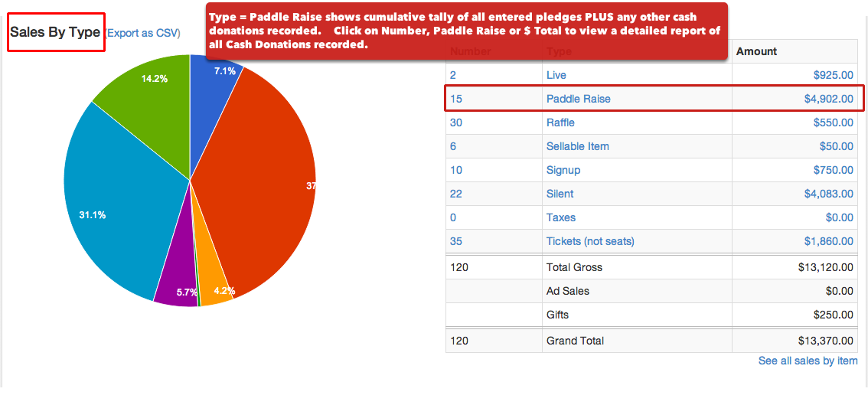Open Tickets (not seats) report
Image resolution: width=868 pixels, height=405 pixels.
590,242
